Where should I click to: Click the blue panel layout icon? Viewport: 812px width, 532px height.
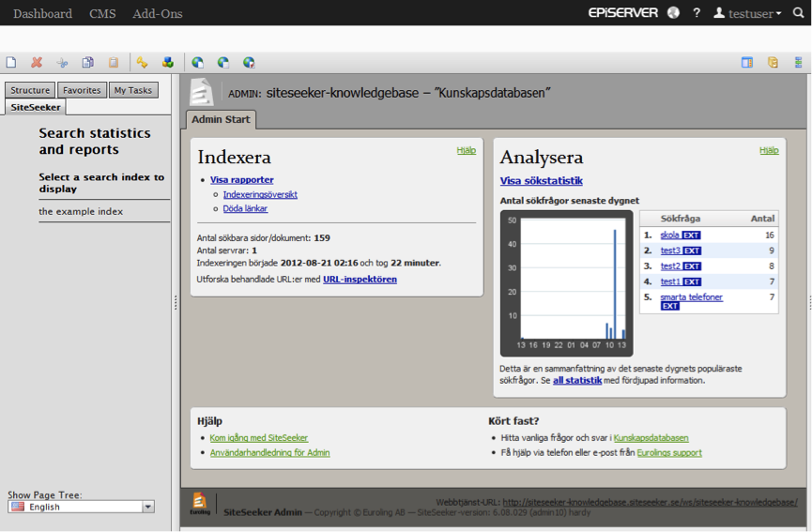coord(746,63)
